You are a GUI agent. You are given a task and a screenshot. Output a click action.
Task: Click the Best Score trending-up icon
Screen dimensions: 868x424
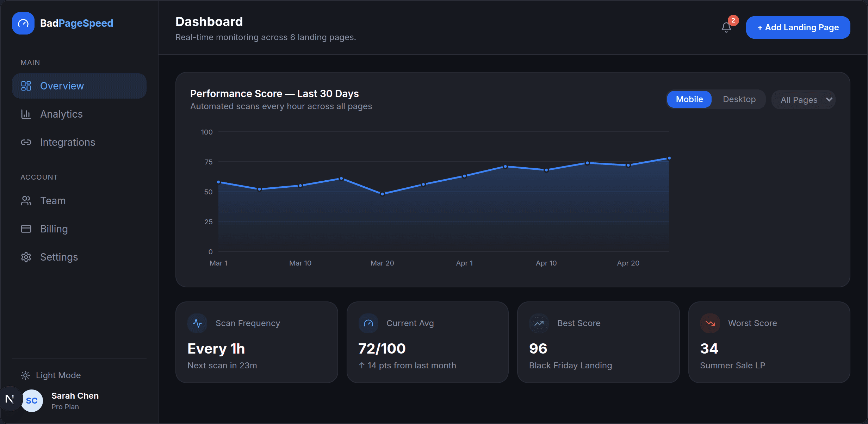(x=539, y=323)
